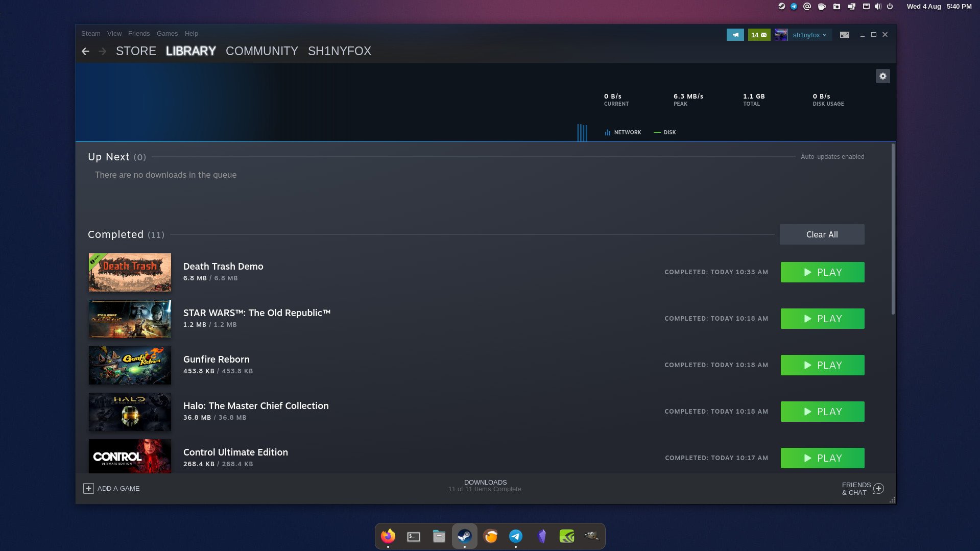Click the Control Ultimate Edition title
This screenshot has height=551, width=980.
tap(235, 452)
